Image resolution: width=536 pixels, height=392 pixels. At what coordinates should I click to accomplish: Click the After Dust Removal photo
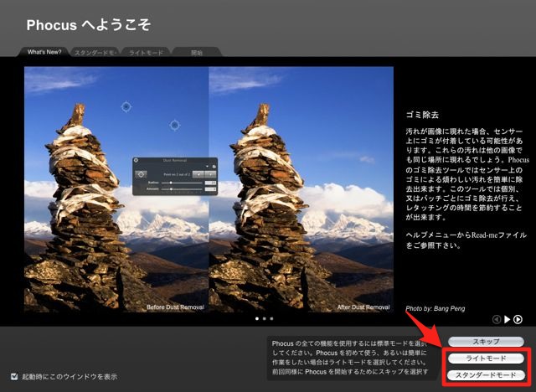pyautogui.click(x=301, y=189)
